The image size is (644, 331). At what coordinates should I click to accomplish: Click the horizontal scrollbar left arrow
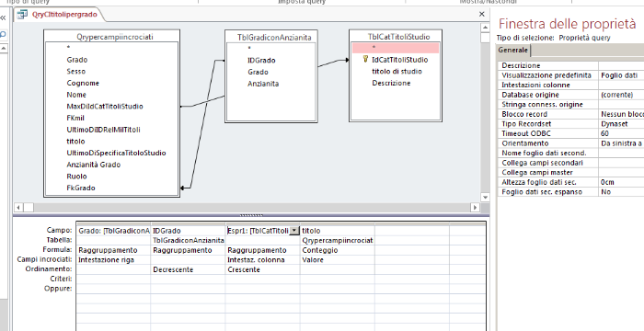click(x=19, y=208)
